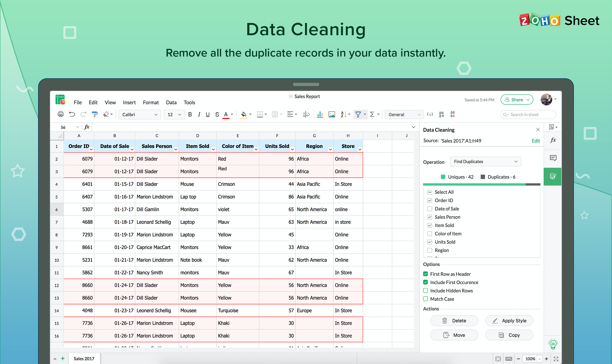
Task: Select the Sales 2017 sheet tab
Action: 84,358
